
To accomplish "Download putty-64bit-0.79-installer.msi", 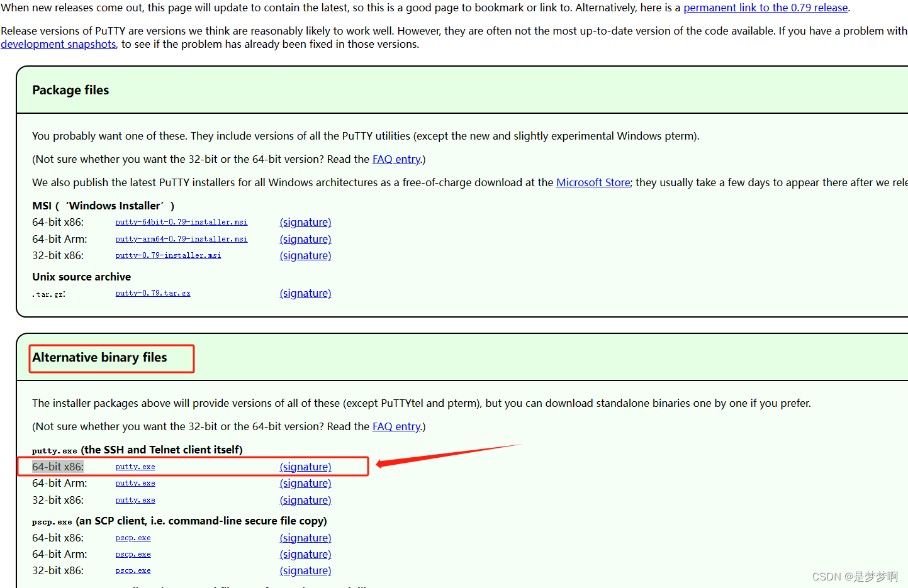I will point(181,222).
